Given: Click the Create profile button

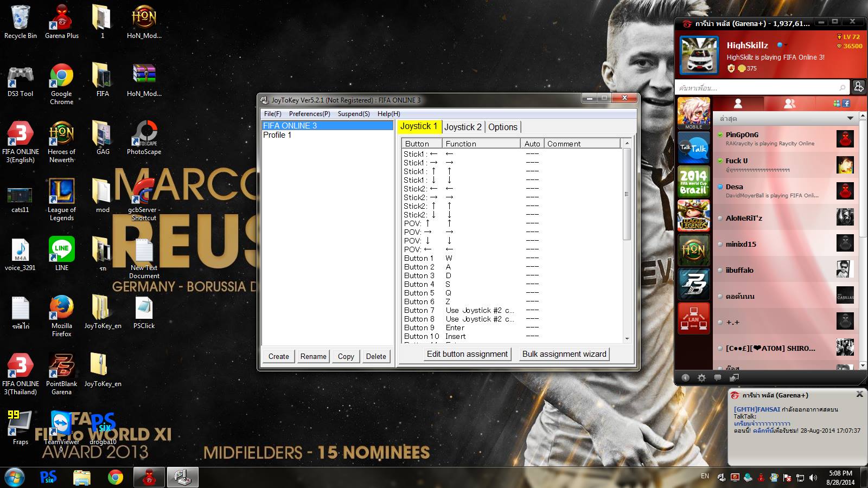Looking at the screenshot, I should [279, 356].
